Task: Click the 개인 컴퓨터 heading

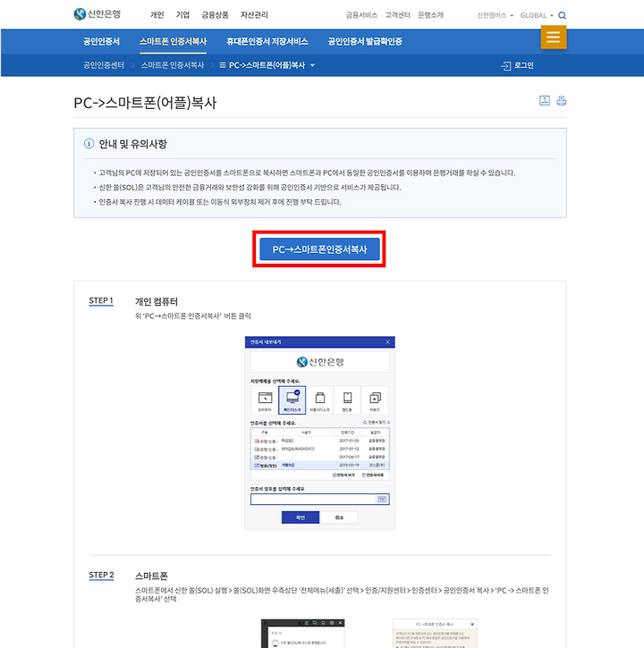Action: coord(157,302)
